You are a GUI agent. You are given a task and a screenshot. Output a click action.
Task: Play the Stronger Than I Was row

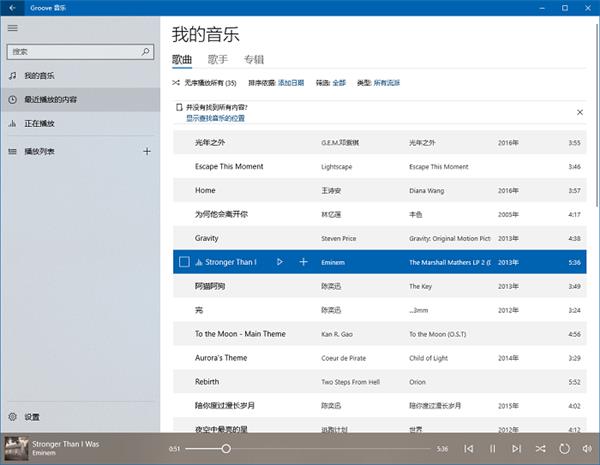279,262
